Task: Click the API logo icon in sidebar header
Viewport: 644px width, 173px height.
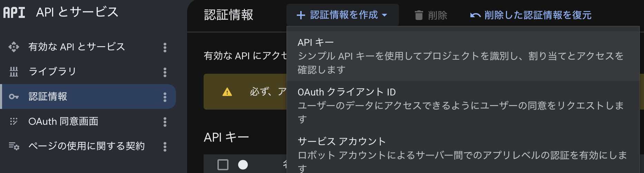Action: click(14, 12)
